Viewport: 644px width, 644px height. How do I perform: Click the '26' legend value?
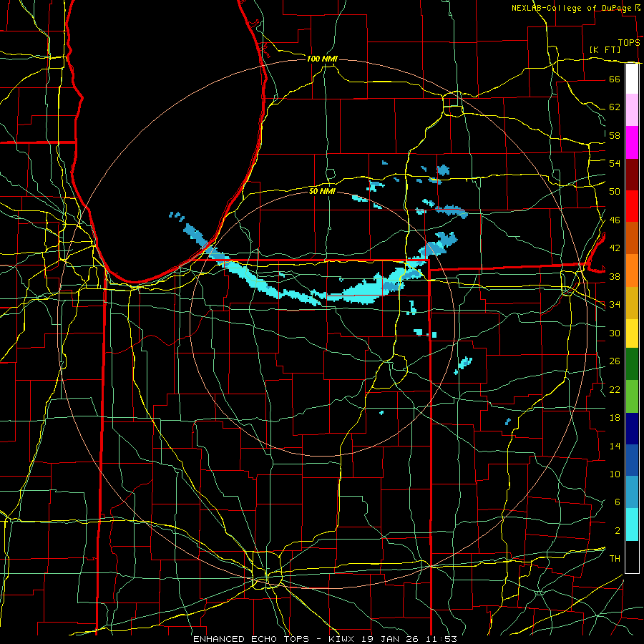[615, 361]
